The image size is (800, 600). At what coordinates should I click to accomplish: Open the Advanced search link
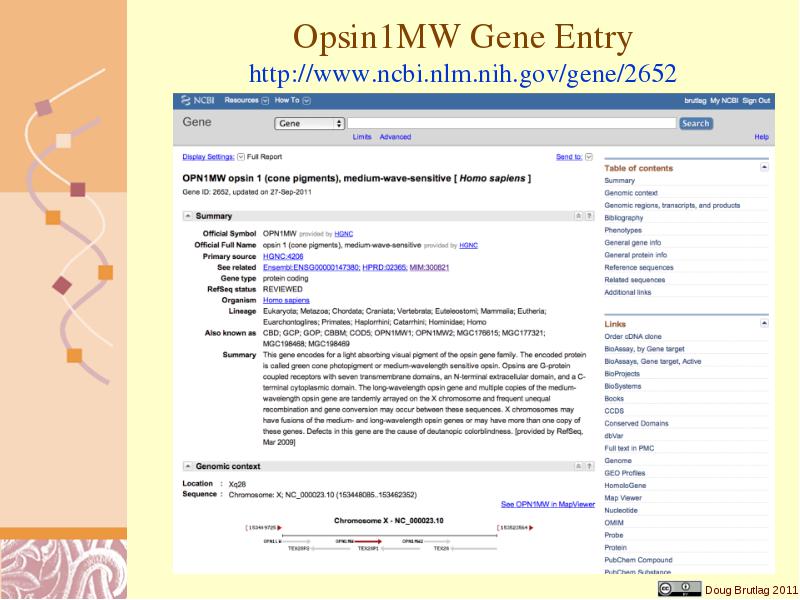click(x=395, y=137)
